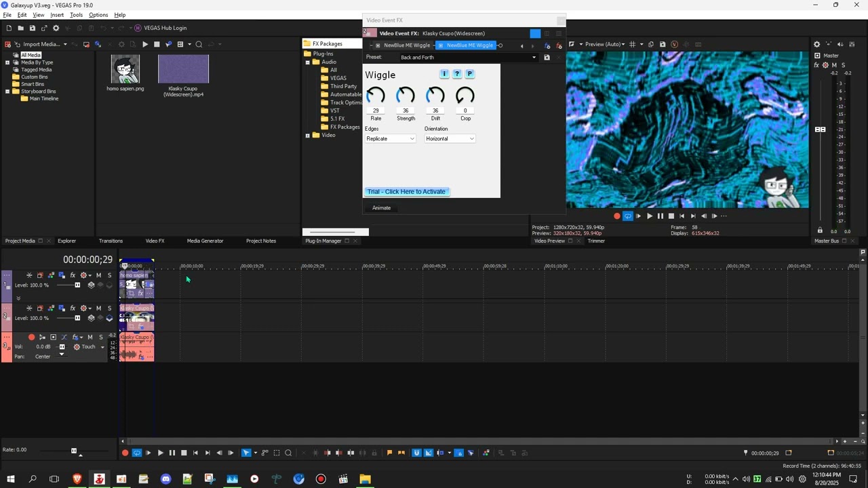
Task: Open the Tools menu
Action: coord(76,15)
